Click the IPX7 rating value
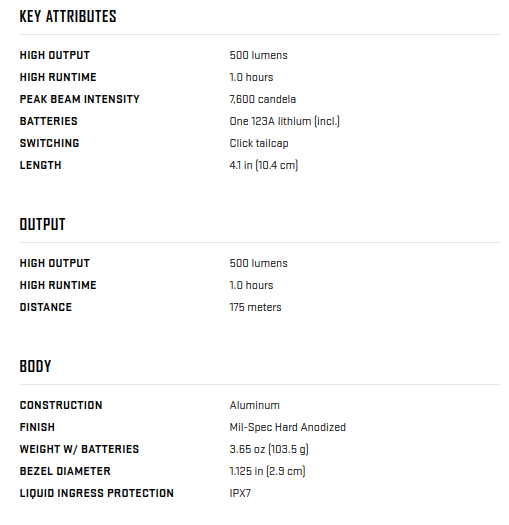 point(240,494)
